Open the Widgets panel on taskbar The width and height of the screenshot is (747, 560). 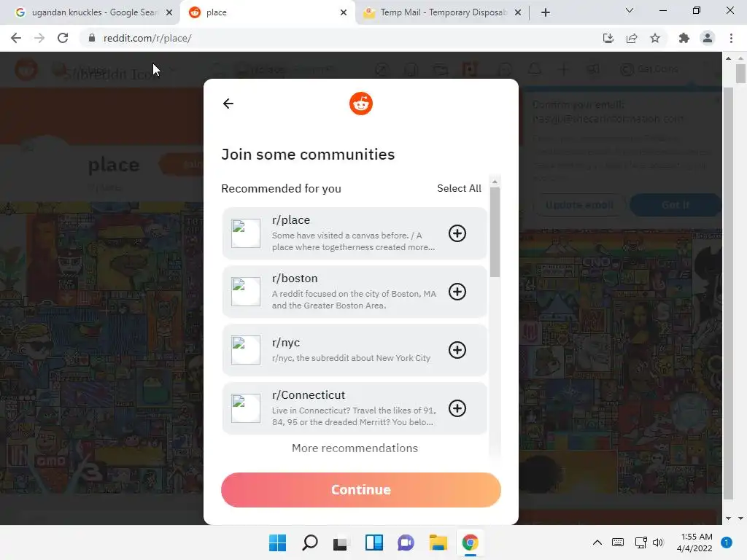click(374, 542)
